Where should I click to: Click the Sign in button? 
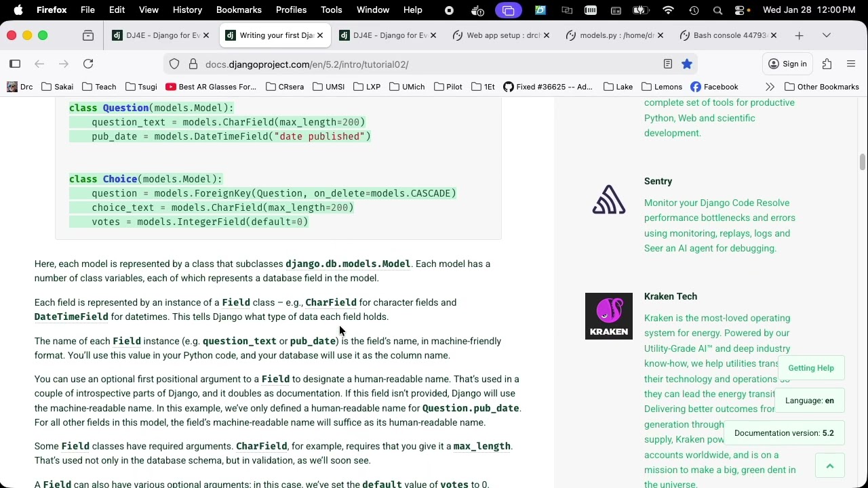click(787, 64)
